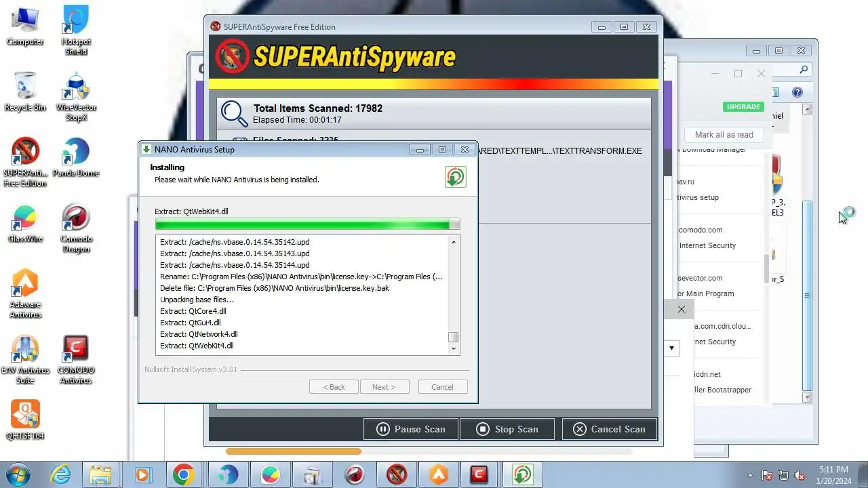
Task: Launch SUPERAntiSpyware Free Edition desktop shortcut
Action: coord(25,162)
